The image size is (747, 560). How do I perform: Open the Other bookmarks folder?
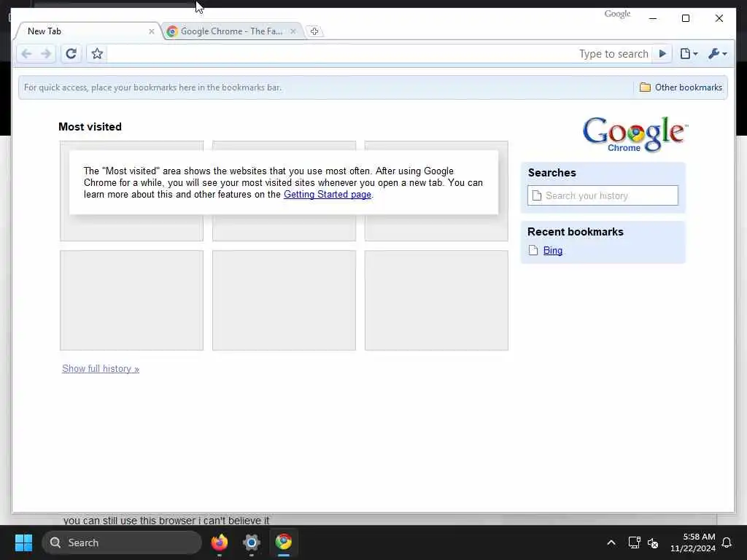(681, 87)
